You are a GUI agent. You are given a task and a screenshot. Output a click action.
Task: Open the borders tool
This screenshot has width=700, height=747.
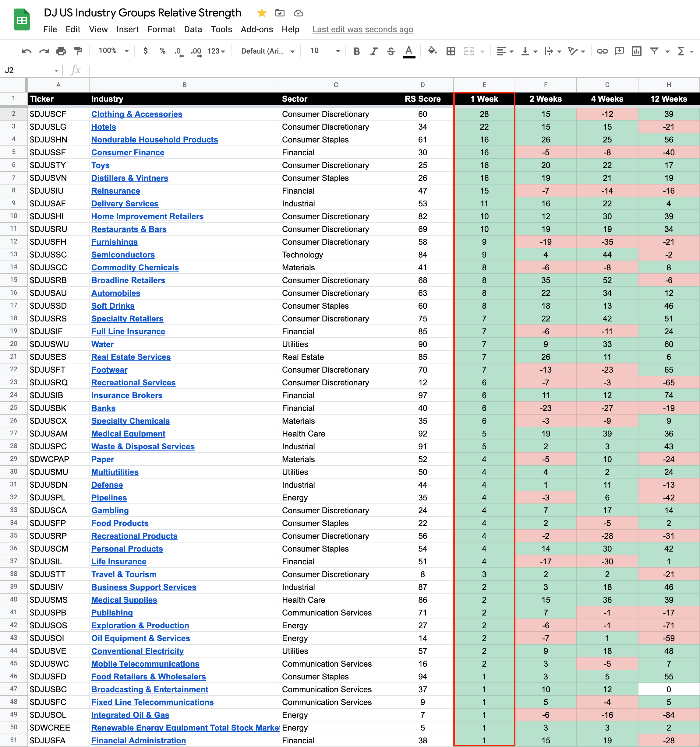click(x=451, y=51)
